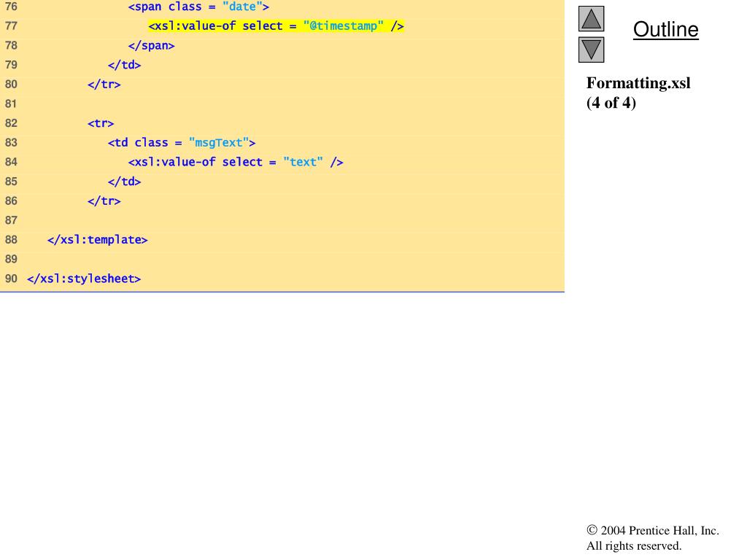
Task: Click the down arrow navigation icon
Action: pyautogui.click(x=591, y=50)
